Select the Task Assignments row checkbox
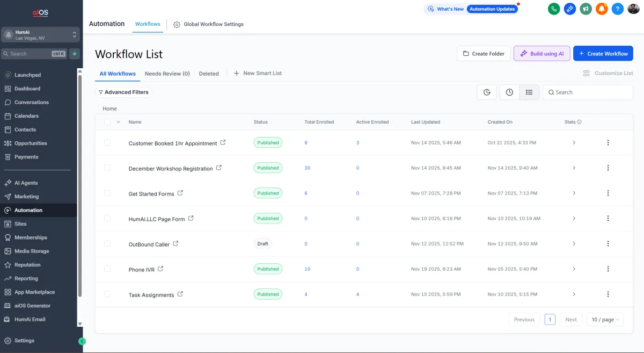The width and height of the screenshot is (644, 353). click(x=107, y=294)
